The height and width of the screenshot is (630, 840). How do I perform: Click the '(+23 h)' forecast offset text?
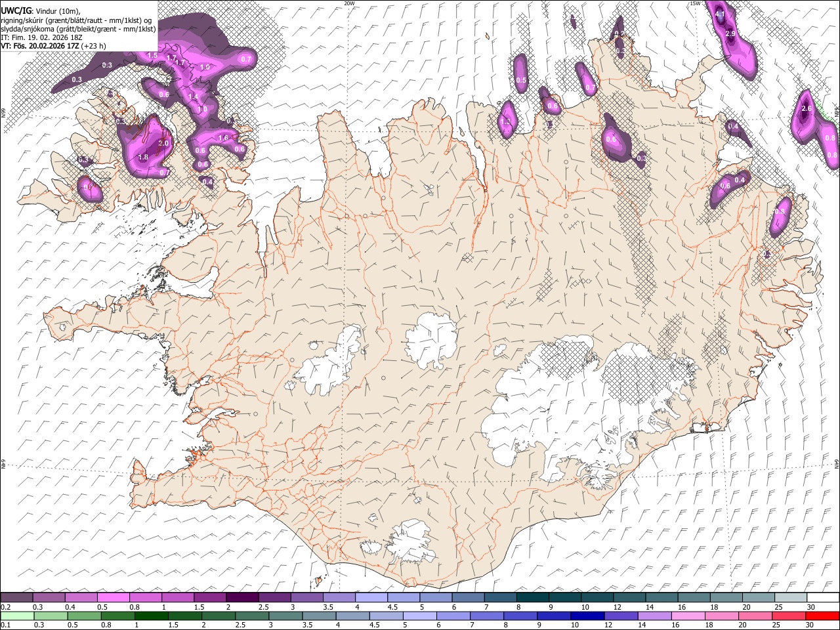tap(94, 46)
